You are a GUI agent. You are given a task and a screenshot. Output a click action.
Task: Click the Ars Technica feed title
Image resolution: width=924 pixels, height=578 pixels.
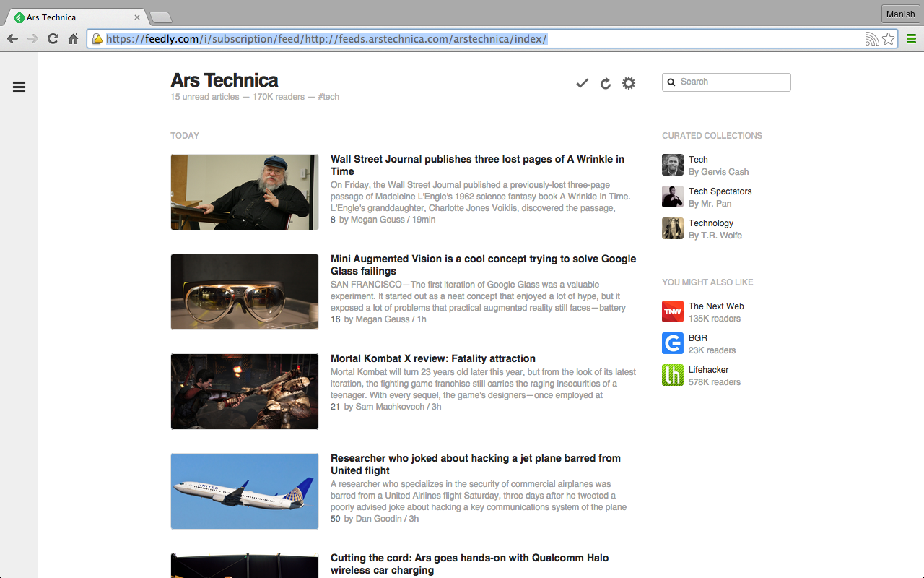pyautogui.click(x=225, y=80)
